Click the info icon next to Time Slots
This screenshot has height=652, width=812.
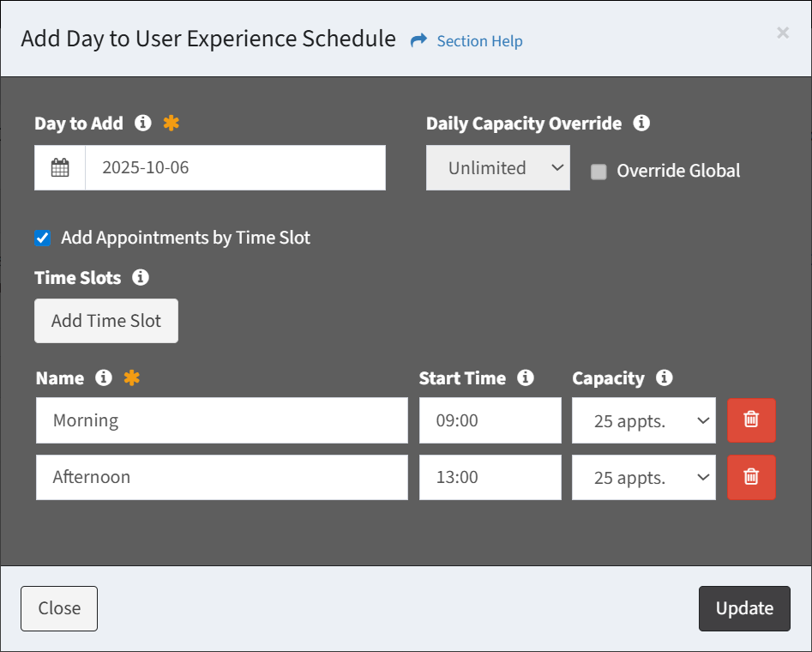(x=141, y=277)
